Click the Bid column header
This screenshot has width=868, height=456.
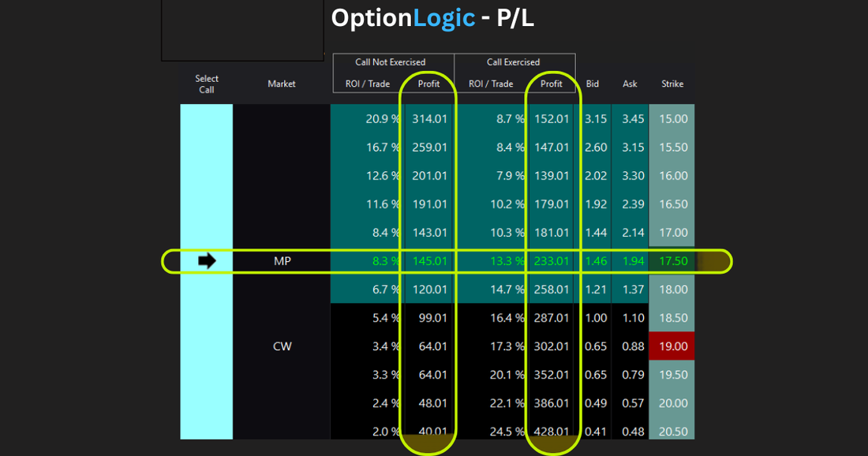593,84
